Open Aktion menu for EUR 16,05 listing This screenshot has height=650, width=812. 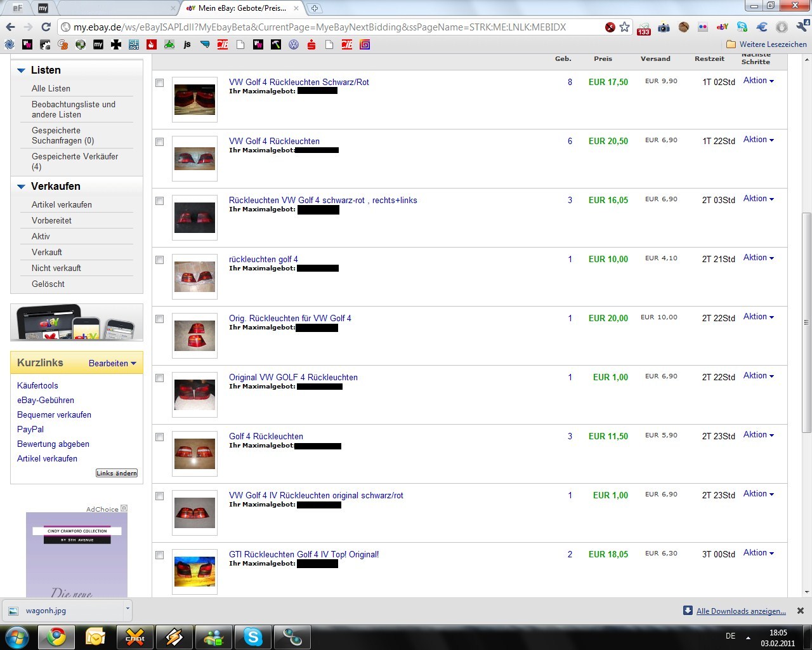tap(759, 199)
